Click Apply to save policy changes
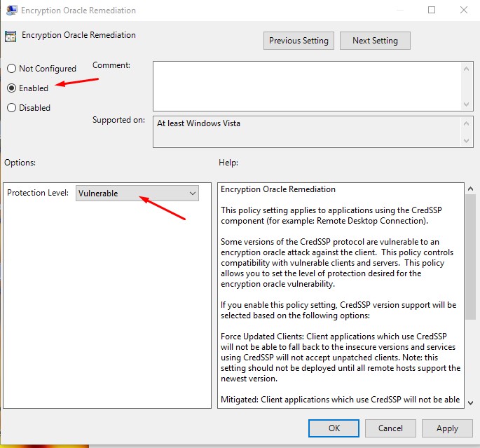This screenshot has height=448, width=480. 446,428
